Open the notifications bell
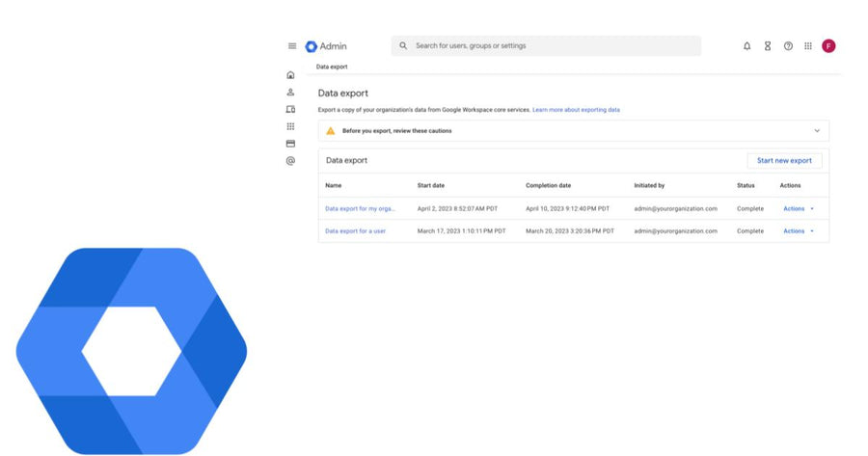 click(x=746, y=46)
